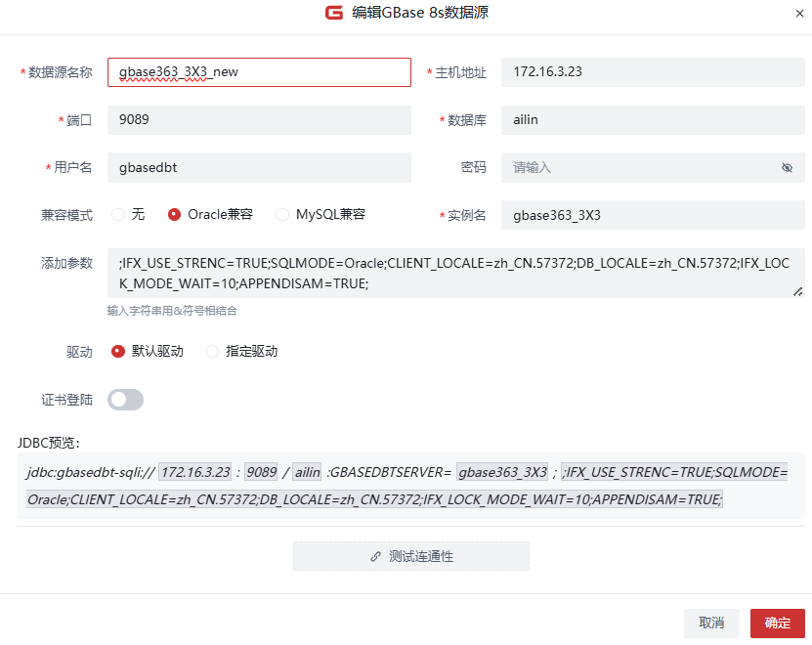Screen dimensions: 812x645
Task: Select Oracle兼容 compatibility mode
Action: (175, 214)
